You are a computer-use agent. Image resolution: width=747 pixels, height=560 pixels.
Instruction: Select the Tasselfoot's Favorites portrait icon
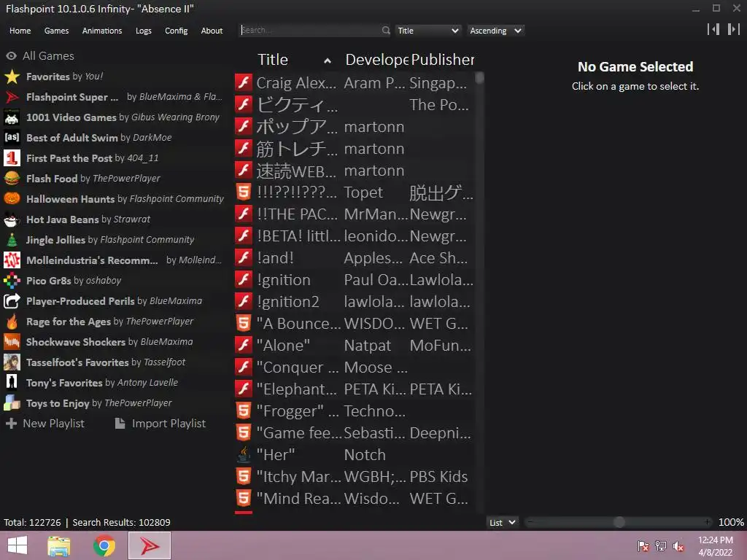pyautogui.click(x=12, y=362)
